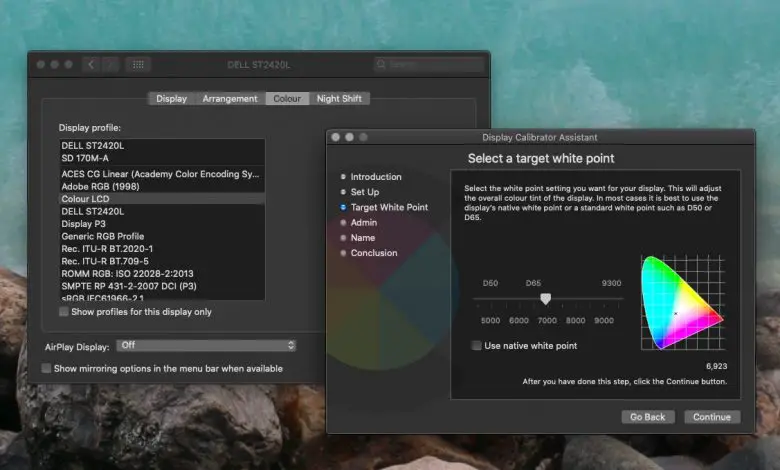
Task: Select the Colour LCD profile
Action: click(162, 199)
